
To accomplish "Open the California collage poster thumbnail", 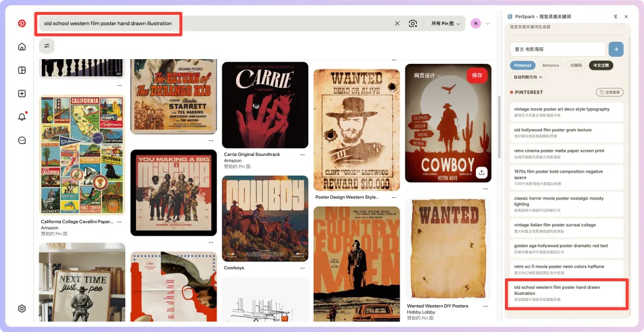I will 82,155.
